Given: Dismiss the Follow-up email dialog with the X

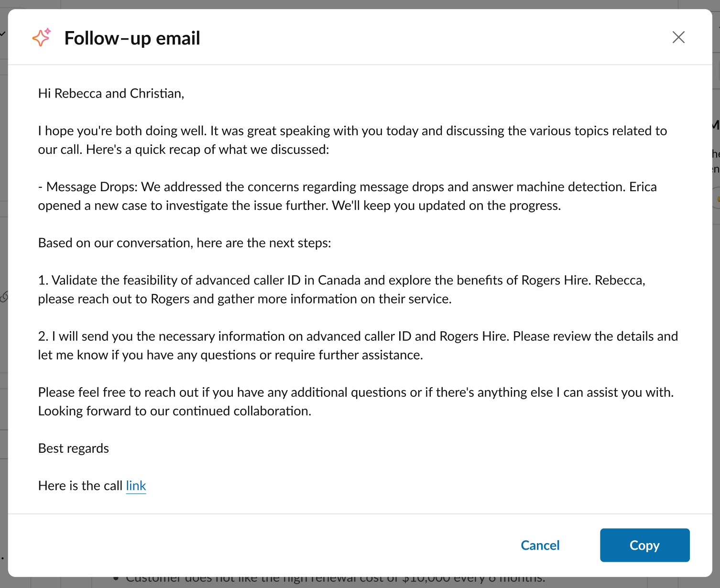Looking at the screenshot, I should 678,37.
